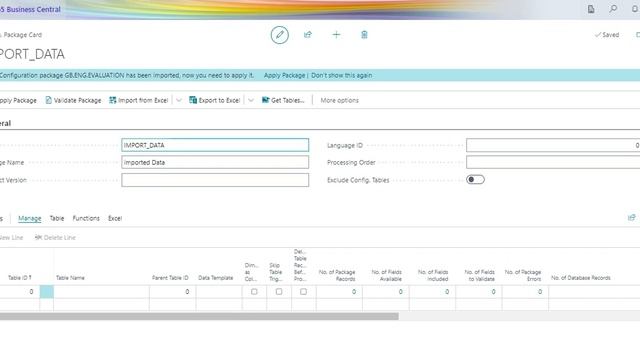Screen dimensions: 640x360
Task: Click the share icon in header
Action: coord(308,35)
